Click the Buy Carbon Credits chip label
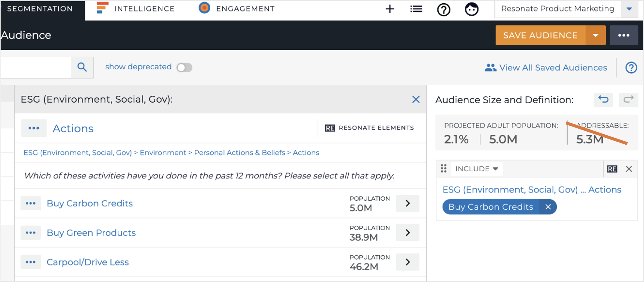 pos(491,207)
